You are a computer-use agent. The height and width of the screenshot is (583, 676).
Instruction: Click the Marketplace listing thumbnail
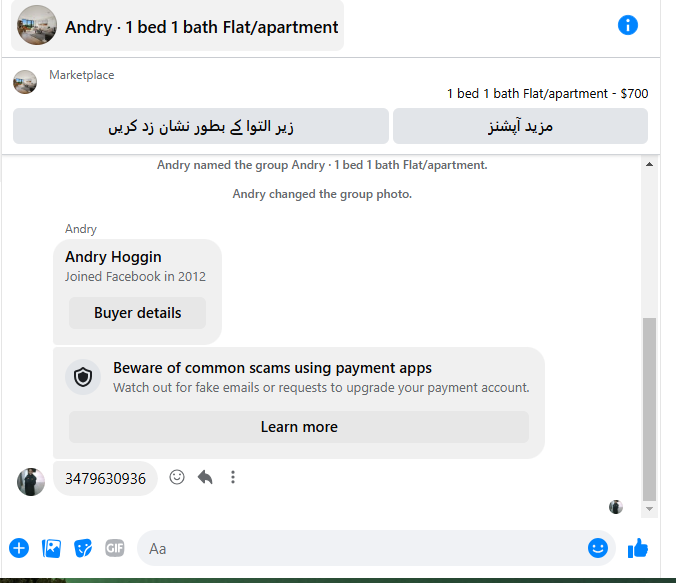click(x=25, y=82)
